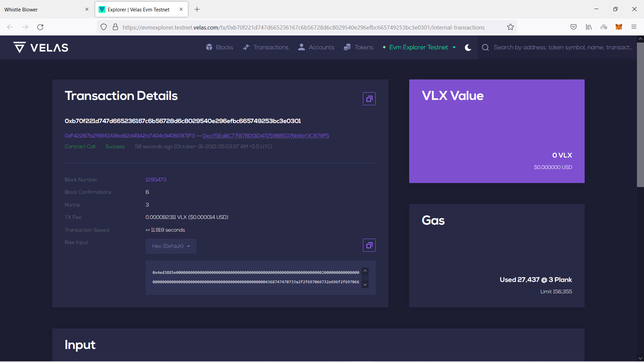Expand the Hex (Default) input format dropdown
Image resolution: width=644 pixels, height=362 pixels.
171,246
